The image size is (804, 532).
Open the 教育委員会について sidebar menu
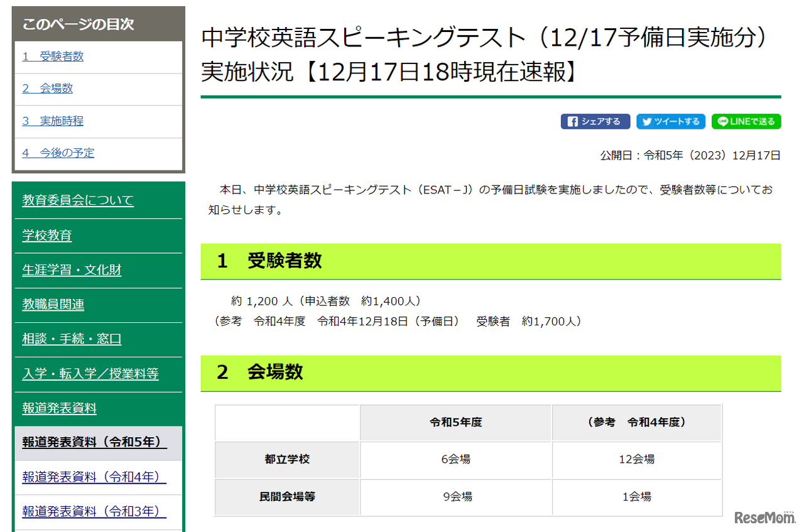(77, 200)
